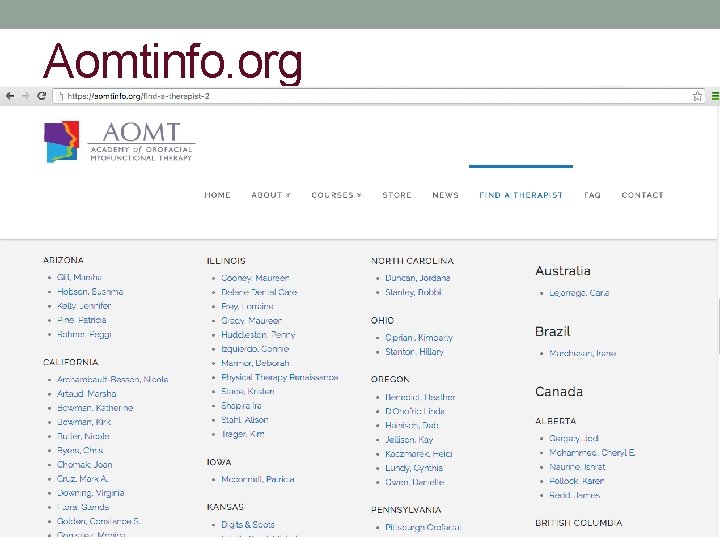This screenshot has width=720, height=540.
Task: Open Bowman, Katherine link
Action: 95,408
